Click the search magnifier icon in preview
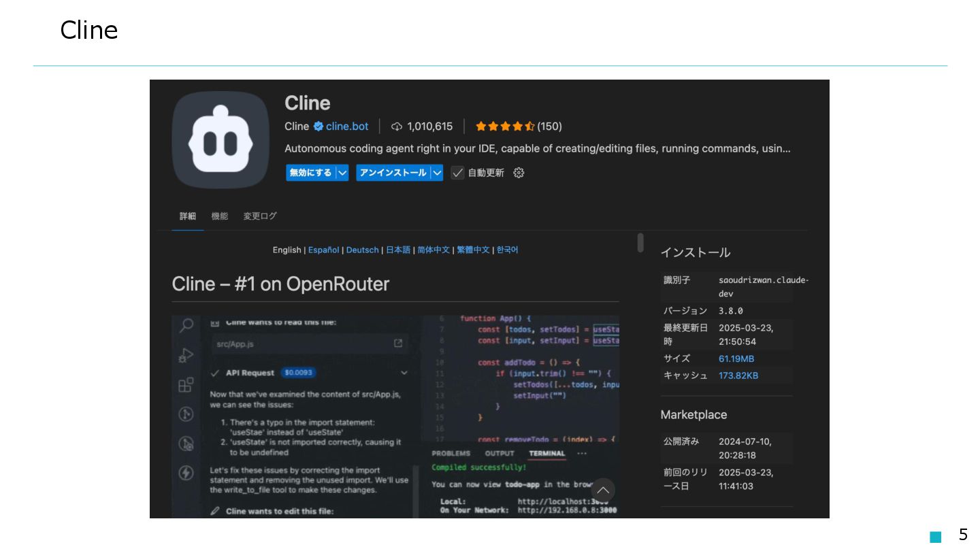The image size is (980, 551). coord(186,325)
